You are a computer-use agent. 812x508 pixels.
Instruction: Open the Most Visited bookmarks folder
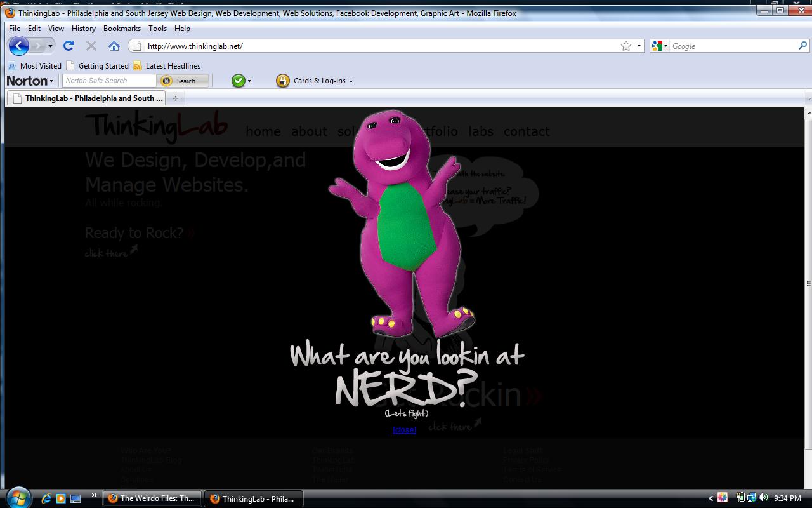pyautogui.click(x=35, y=65)
